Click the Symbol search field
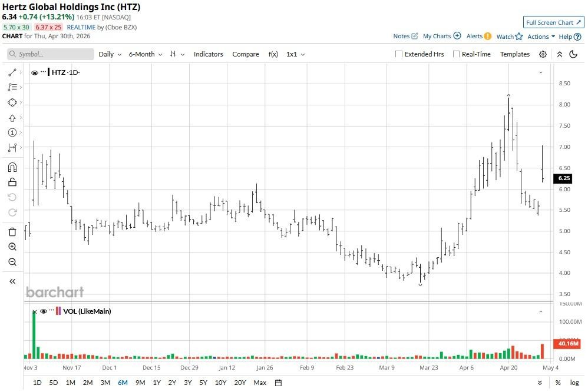This screenshot has height=392, width=588. (x=50, y=54)
